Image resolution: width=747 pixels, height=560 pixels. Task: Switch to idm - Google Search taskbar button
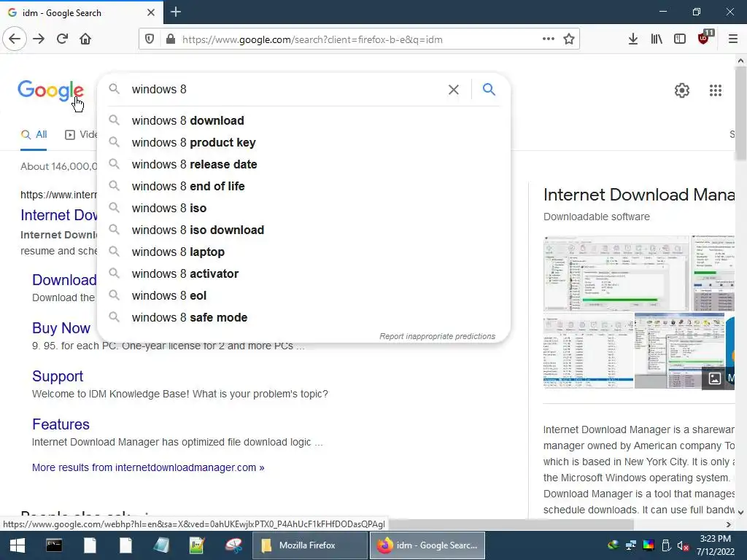(x=427, y=545)
